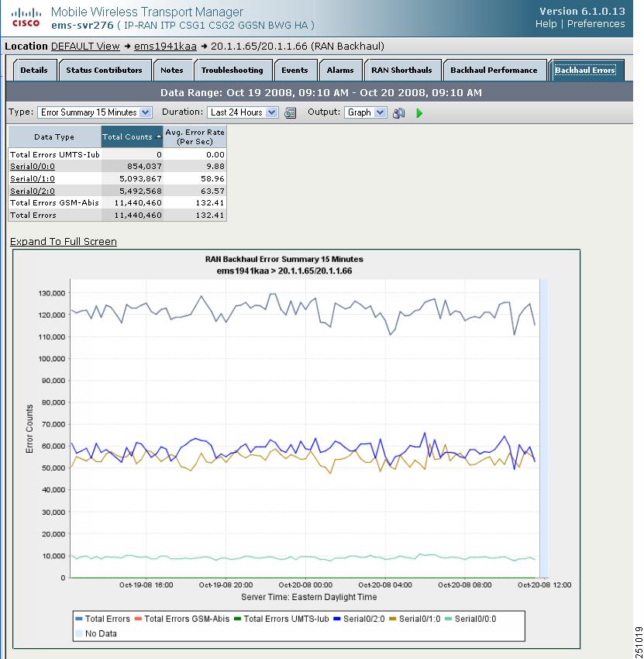Click the Total Errors UMTS-Iub legend swatch
Image resolution: width=644 pixels, height=659 pixels.
238,619
